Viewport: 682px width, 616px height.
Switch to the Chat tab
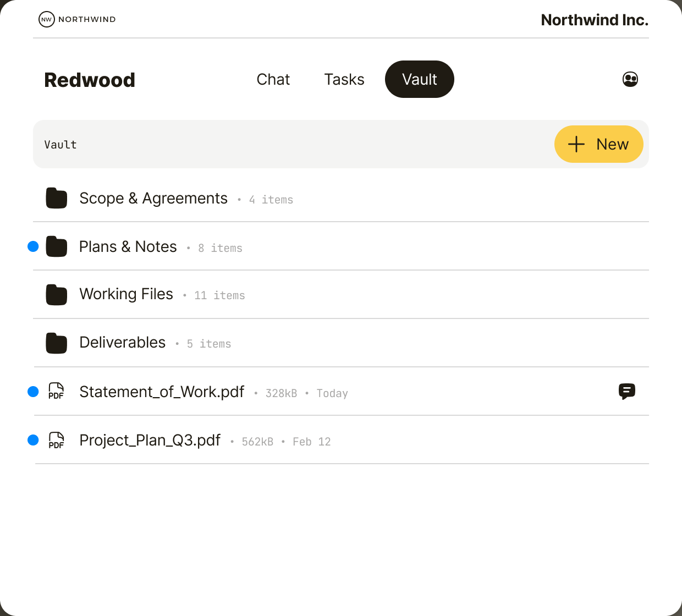[x=273, y=79]
